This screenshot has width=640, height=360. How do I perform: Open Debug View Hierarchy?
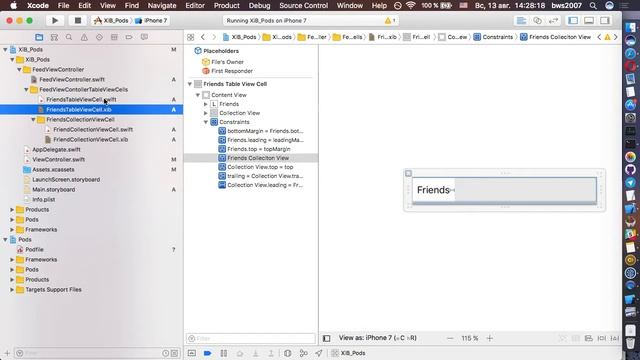click(287, 353)
